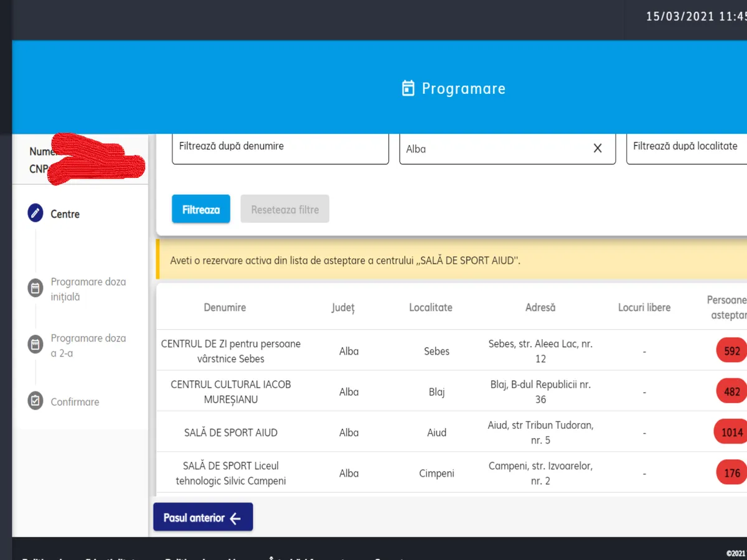747x560 pixels.
Task: Select the Confirmare step label
Action: coord(75,402)
